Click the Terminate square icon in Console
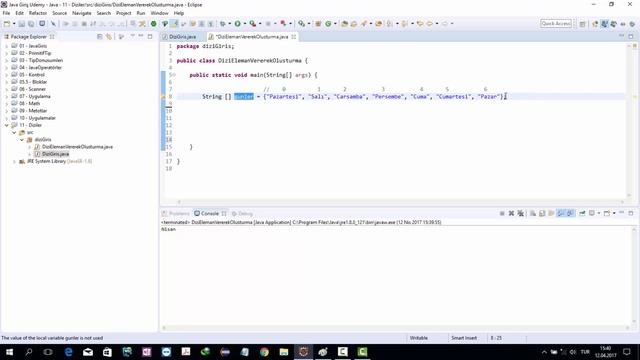The width and height of the screenshot is (640, 360). click(502, 213)
